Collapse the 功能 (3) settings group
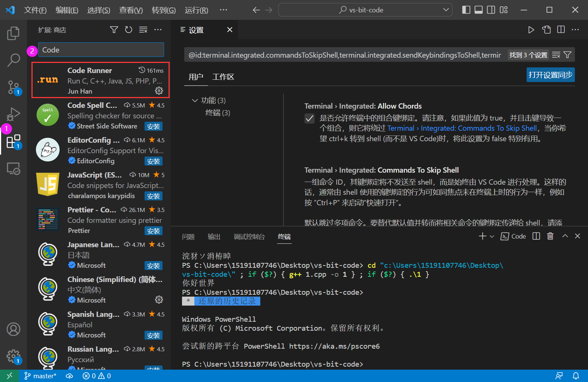Viewport: 588px width, 382px height. point(195,100)
